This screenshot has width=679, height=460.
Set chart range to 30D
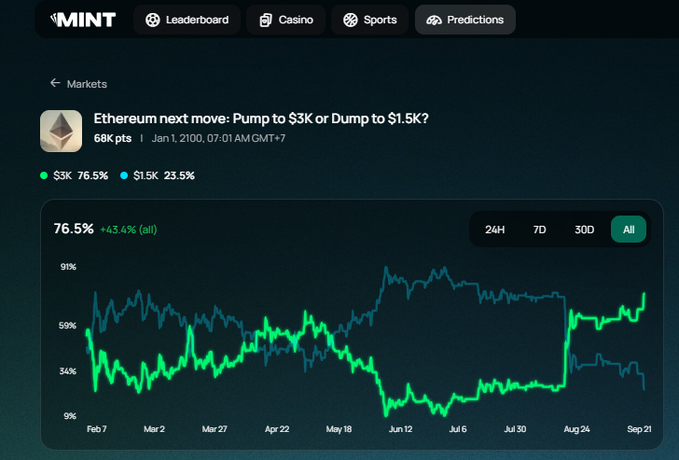coord(584,230)
